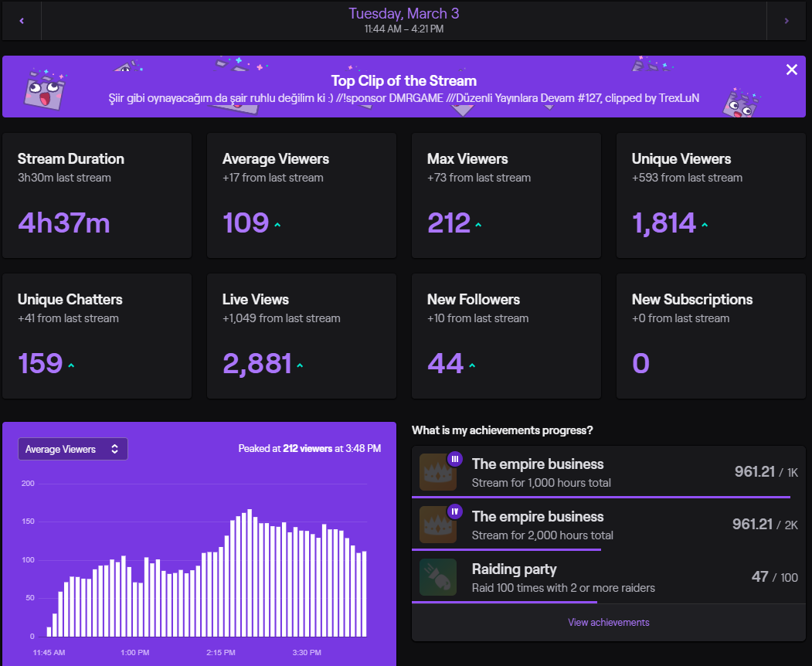Click the 2,000 hours empire business badge icon

click(x=438, y=525)
